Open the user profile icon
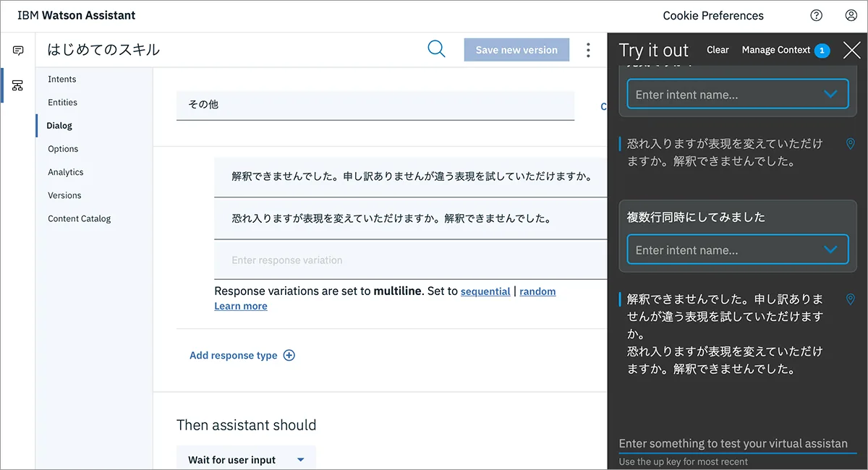Screen dimensions: 868x470 (x=851, y=15)
